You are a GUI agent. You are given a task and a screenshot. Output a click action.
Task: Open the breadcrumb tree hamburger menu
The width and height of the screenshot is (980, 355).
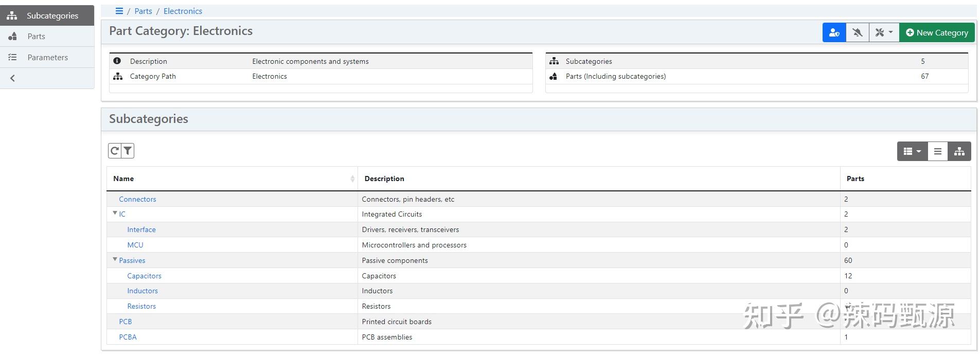point(119,11)
